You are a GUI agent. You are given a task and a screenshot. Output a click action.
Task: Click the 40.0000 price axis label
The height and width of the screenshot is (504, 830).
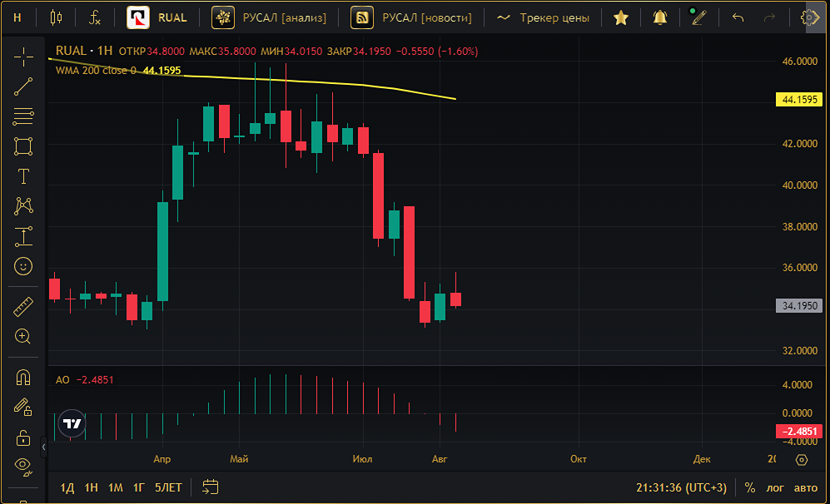coord(800,185)
